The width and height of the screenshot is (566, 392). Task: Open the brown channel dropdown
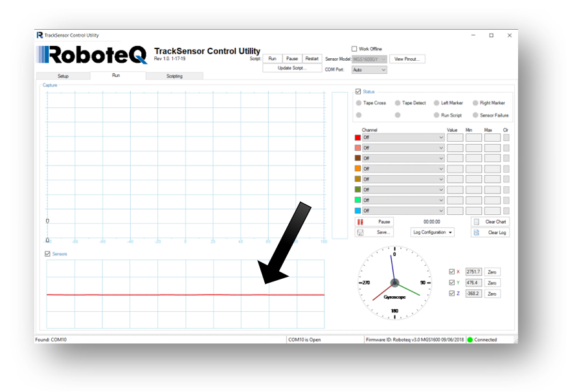403,158
